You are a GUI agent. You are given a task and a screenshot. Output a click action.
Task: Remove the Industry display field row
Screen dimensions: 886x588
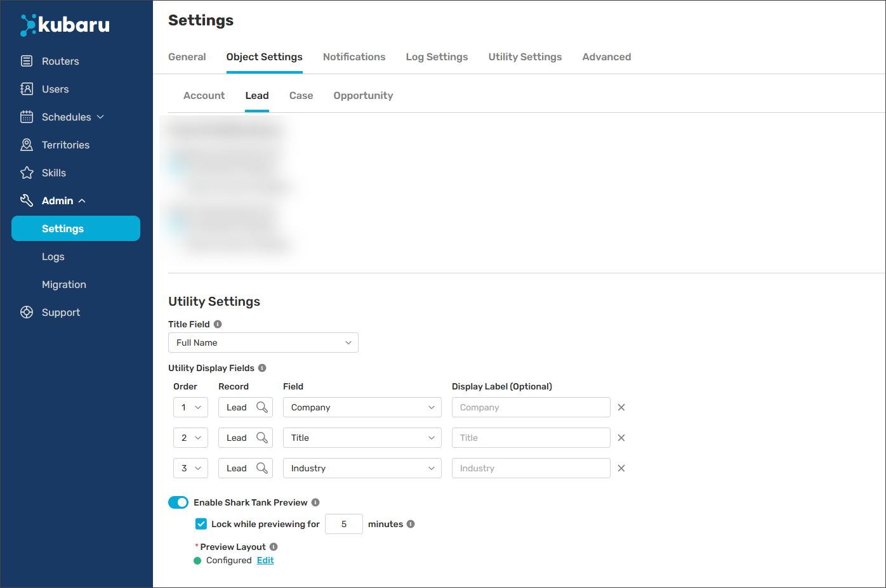(621, 468)
